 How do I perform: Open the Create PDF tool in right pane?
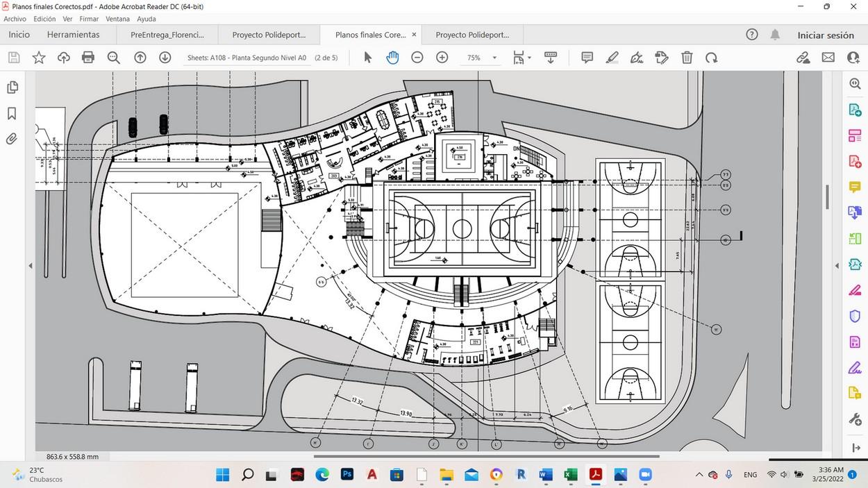point(855,161)
